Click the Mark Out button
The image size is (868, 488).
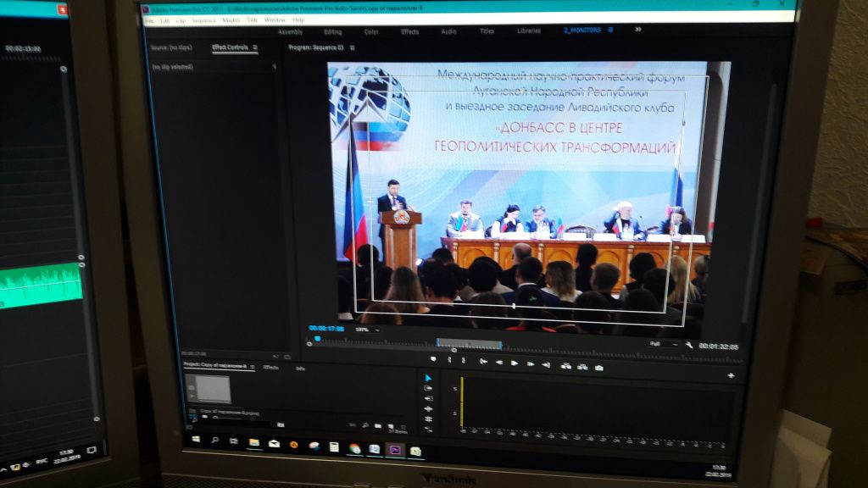464,361
